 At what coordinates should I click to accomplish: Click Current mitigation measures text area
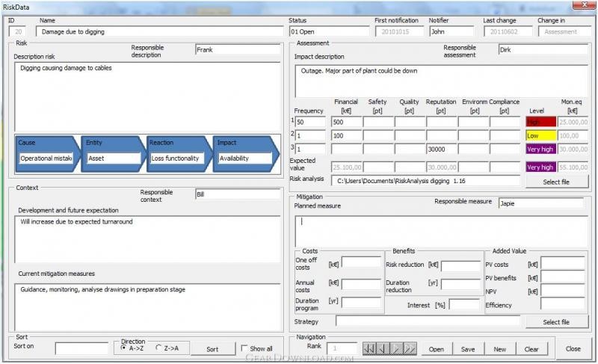click(147, 307)
